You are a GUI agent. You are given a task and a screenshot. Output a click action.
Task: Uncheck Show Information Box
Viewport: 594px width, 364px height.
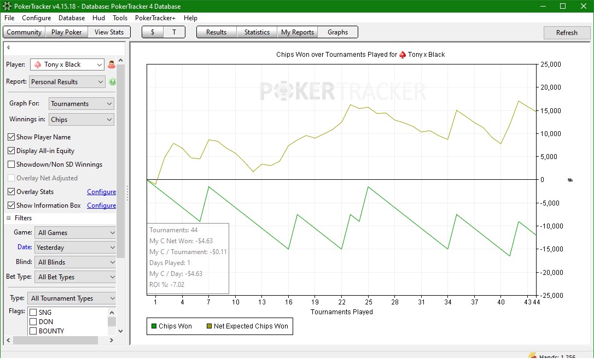[x=11, y=205]
